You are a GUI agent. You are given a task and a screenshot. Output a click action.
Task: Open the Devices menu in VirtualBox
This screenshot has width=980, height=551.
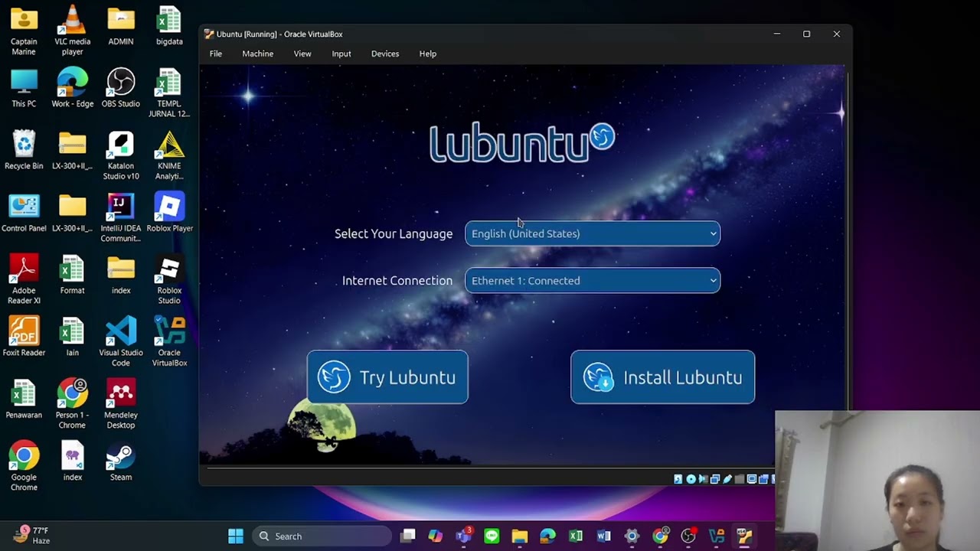[x=385, y=54]
